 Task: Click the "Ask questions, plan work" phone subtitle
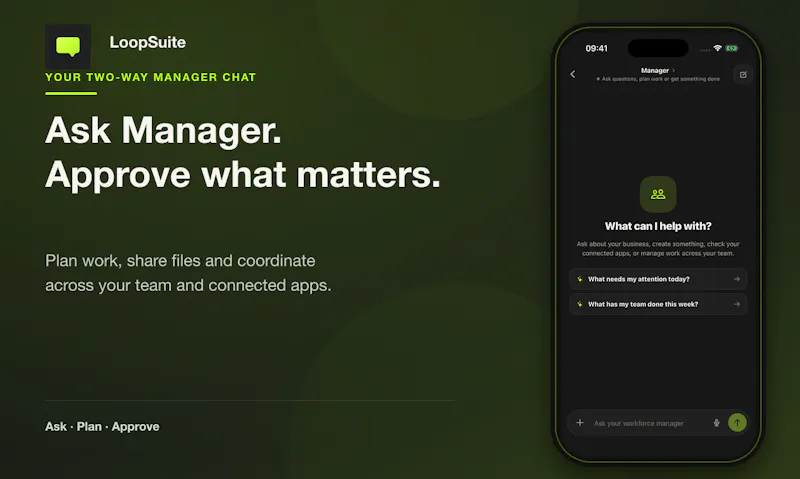[x=661, y=79]
